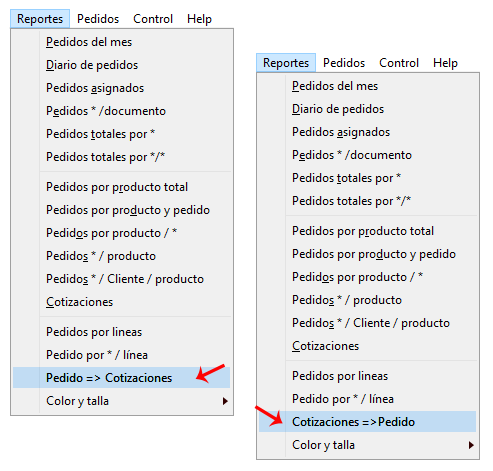Open Control menu in right menu bar
This screenshot has width=493, height=471.
click(399, 63)
